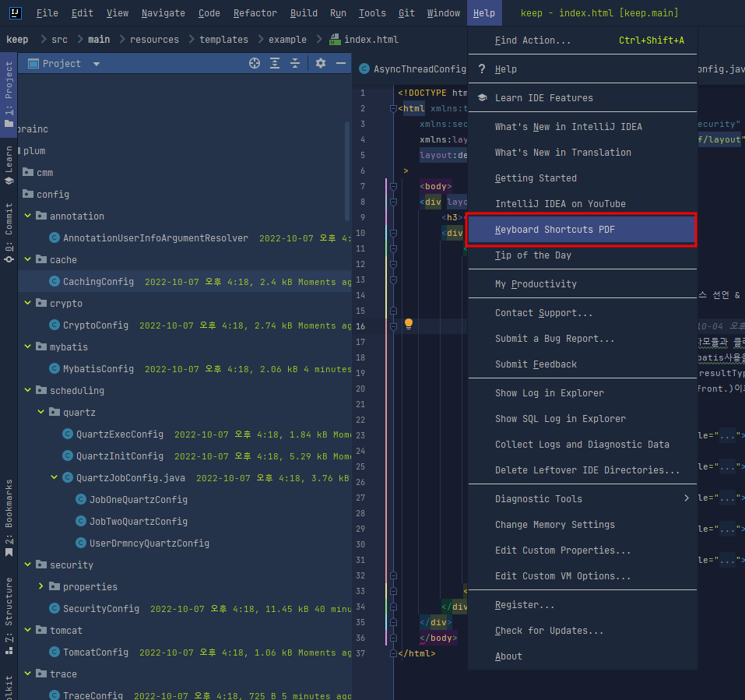Toggle code fold marker at line 2
The height and width of the screenshot is (700, 745).
[x=393, y=108]
